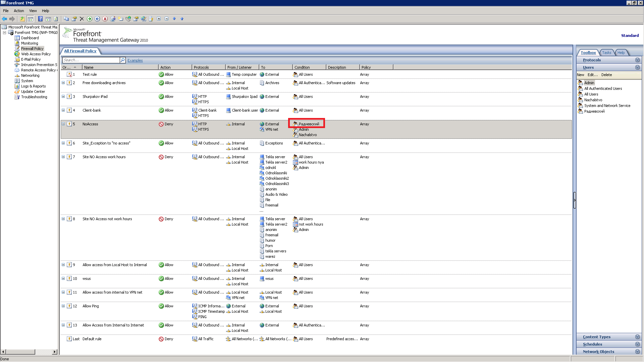Click the search magnifier icon
The width and height of the screenshot is (644, 362).
tap(123, 60)
